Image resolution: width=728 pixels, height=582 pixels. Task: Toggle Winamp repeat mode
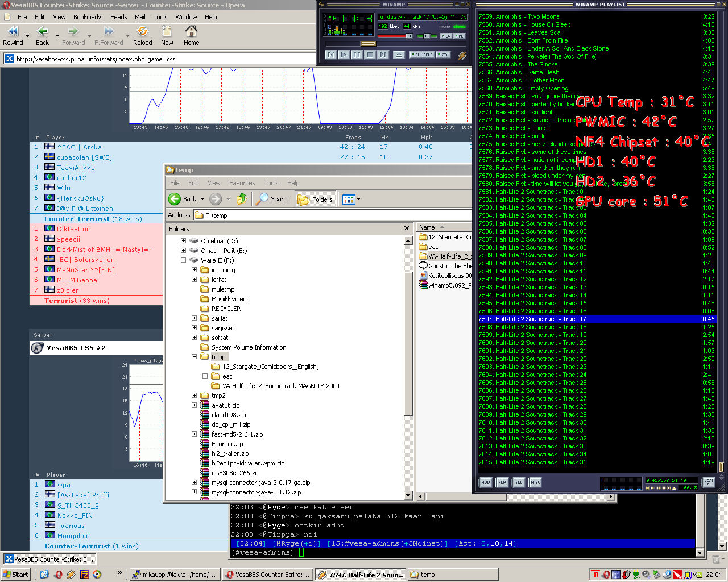tap(443, 55)
